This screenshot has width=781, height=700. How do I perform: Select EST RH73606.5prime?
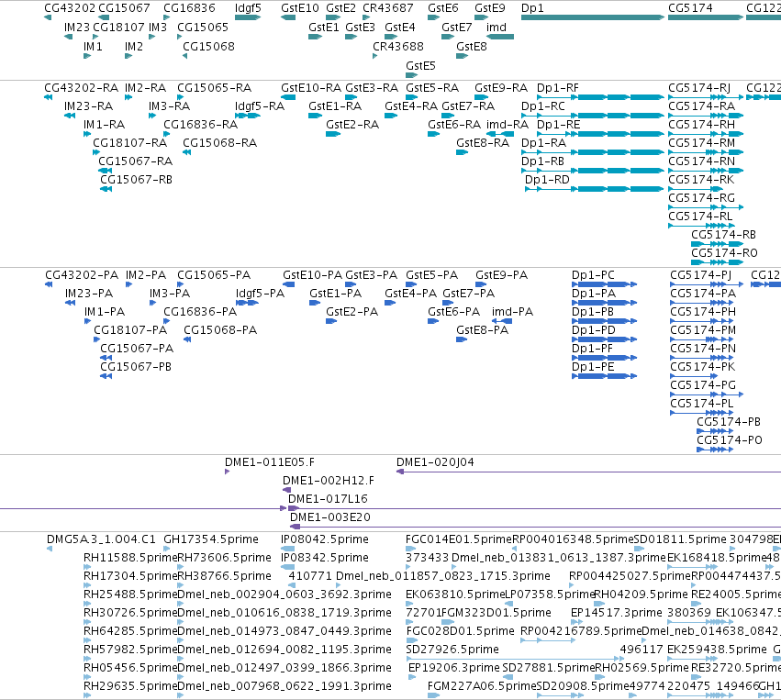coord(224,557)
